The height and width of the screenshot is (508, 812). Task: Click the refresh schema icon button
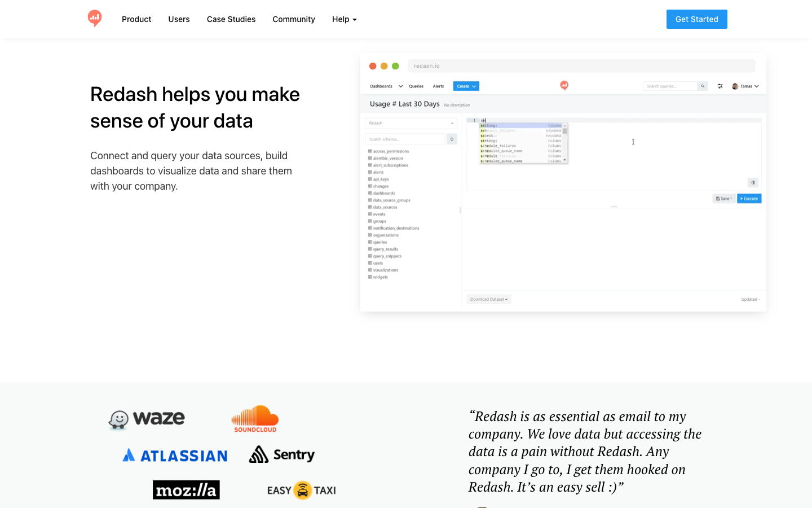coord(452,139)
